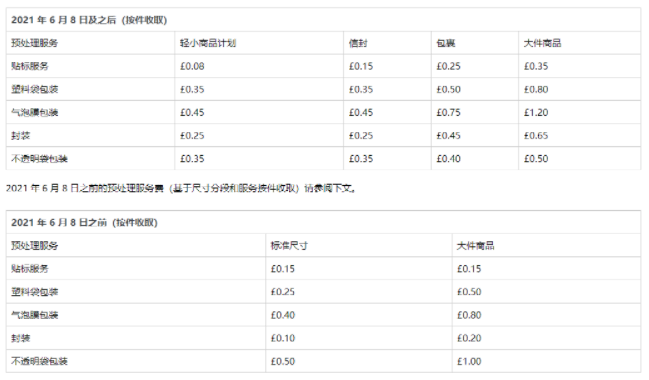649x380 pixels.
Task: Click the £1.00 opaque bag price
Action: coord(469,362)
